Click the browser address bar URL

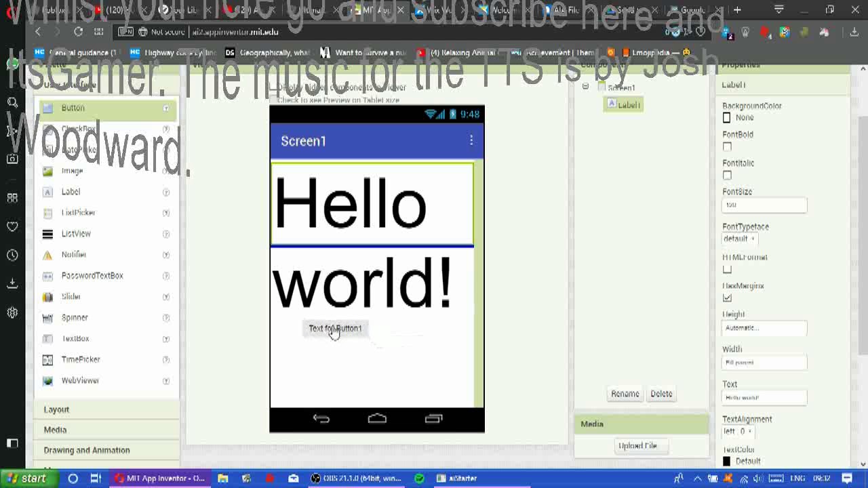tap(235, 32)
